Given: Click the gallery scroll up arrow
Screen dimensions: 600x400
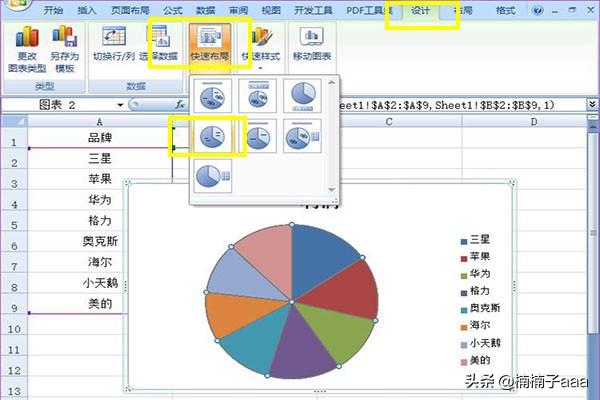Looking at the screenshot, I should (331, 82).
